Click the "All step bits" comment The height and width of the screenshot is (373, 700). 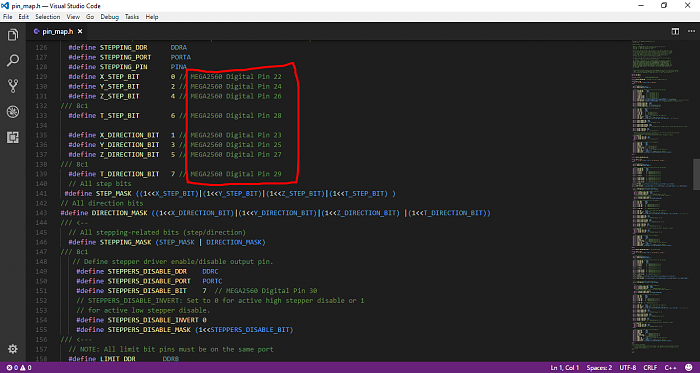[x=100, y=184]
